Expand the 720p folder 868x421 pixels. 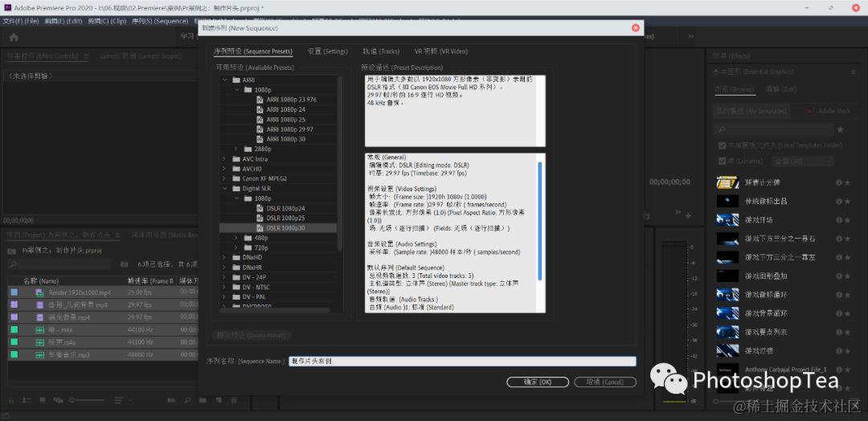(236, 247)
